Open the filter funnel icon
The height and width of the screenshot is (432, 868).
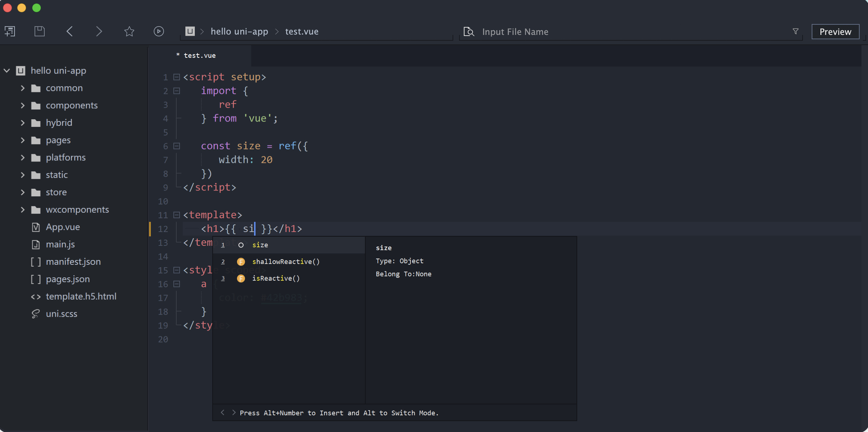pos(796,32)
